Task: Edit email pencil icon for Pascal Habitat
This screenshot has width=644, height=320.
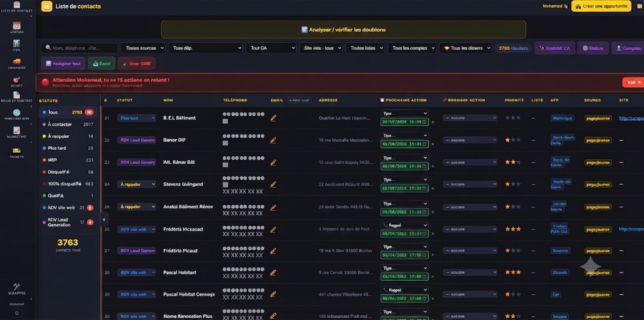Action: coord(273,273)
